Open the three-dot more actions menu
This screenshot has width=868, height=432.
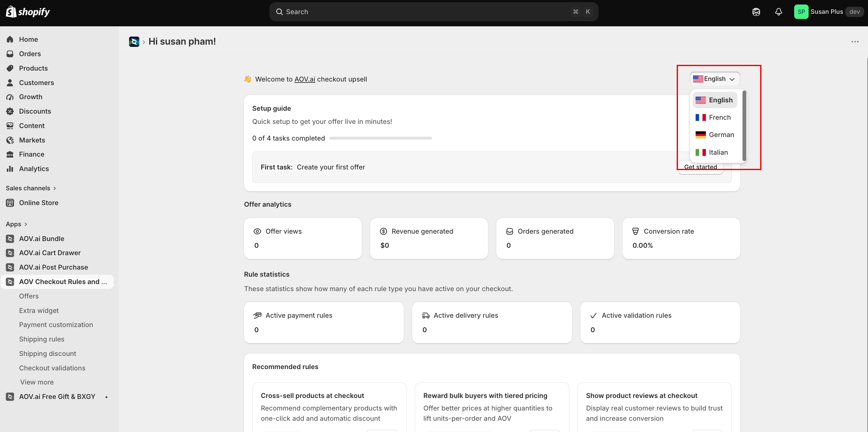[855, 42]
